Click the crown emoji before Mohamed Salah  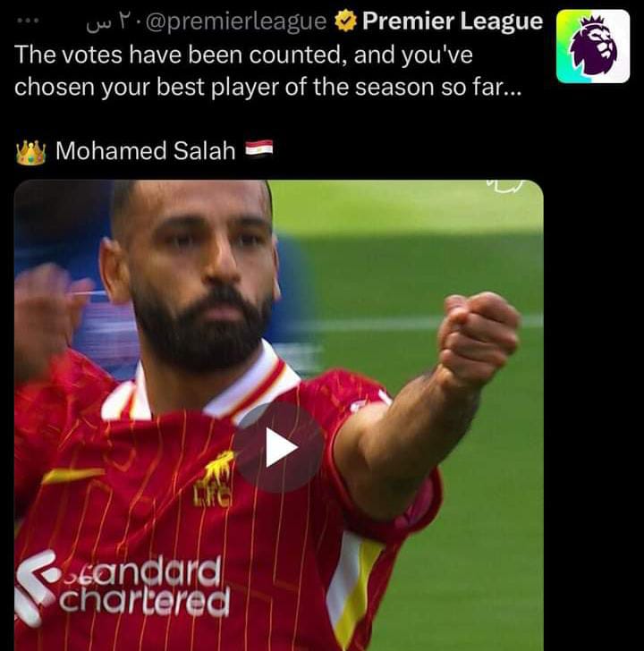(30, 152)
